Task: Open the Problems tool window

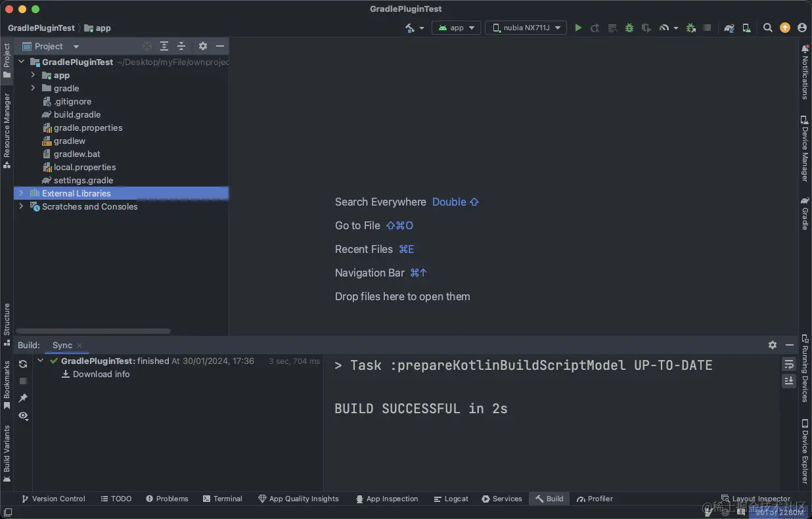Action: click(167, 499)
